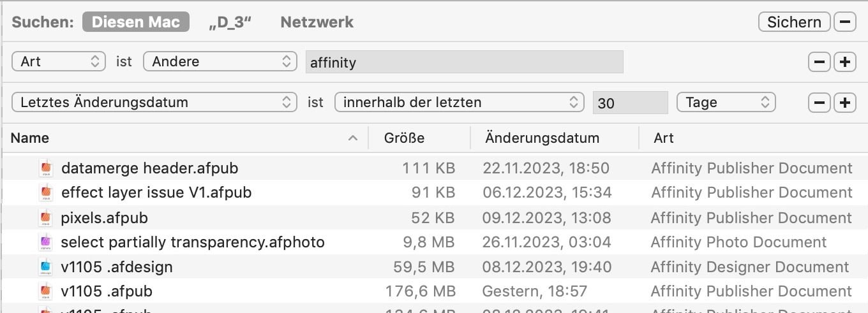The height and width of the screenshot is (313, 868).
Task: Click the affinity text input field
Action: click(464, 62)
